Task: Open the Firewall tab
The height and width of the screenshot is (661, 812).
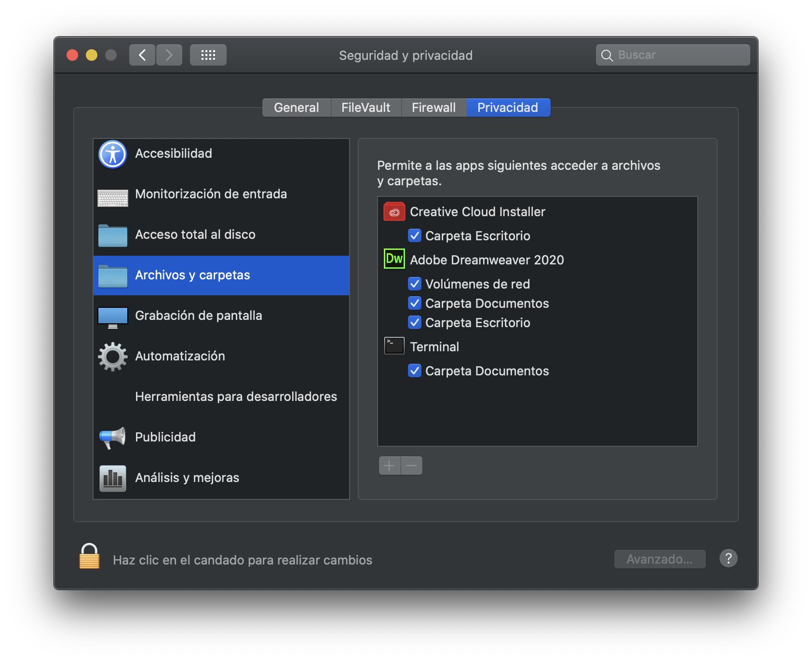Action: (x=433, y=107)
